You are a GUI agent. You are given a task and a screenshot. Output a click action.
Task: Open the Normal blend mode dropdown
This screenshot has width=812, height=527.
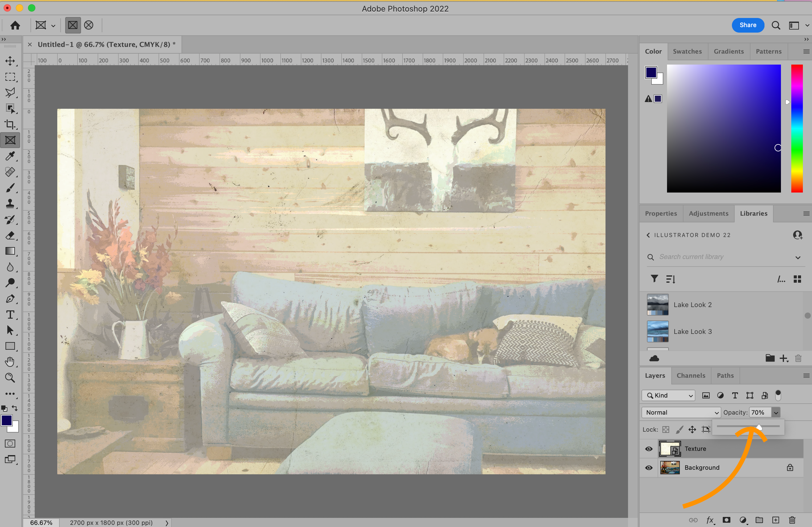click(x=681, y=412)
